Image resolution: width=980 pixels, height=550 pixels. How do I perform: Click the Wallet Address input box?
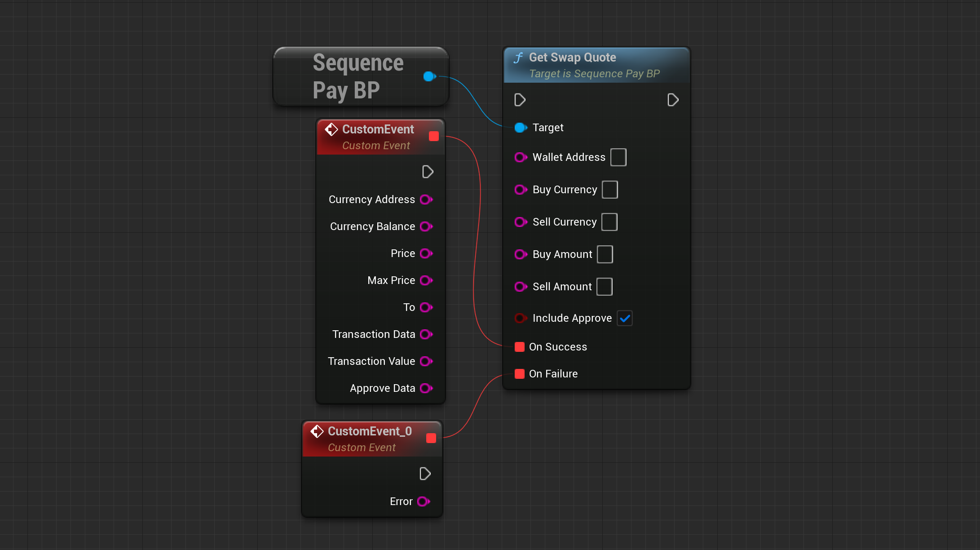pyautogui.click(x=618, y=157)
